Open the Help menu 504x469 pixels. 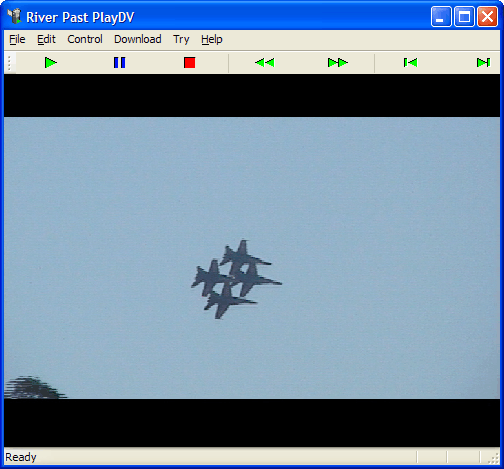pos(212,39)
